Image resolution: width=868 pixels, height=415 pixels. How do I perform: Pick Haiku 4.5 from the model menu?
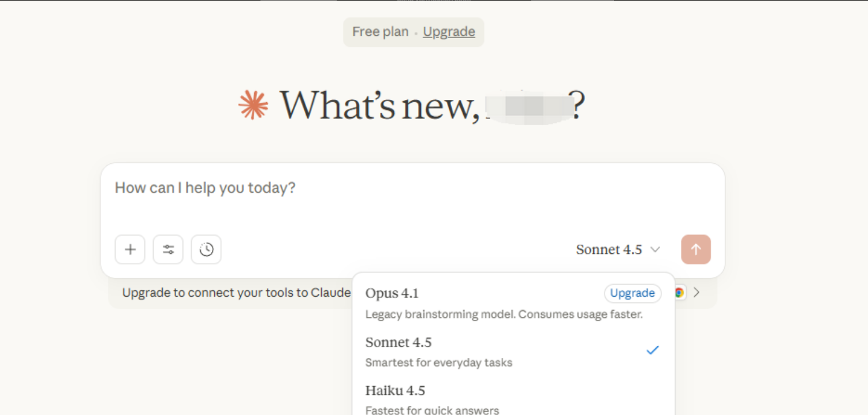395,391
